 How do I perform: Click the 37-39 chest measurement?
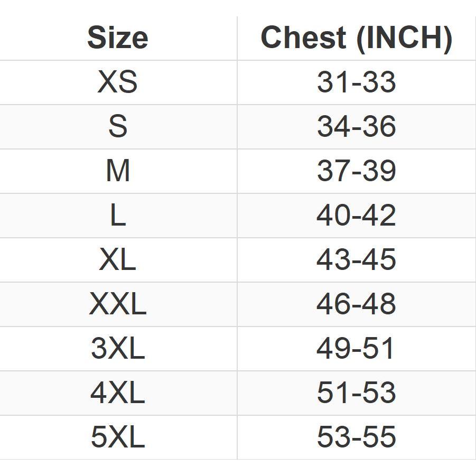pyautogui.click(x=356, y=171)
